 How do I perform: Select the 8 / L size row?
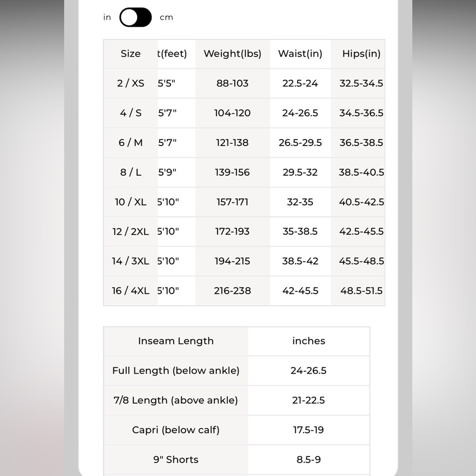click(244, 172)
